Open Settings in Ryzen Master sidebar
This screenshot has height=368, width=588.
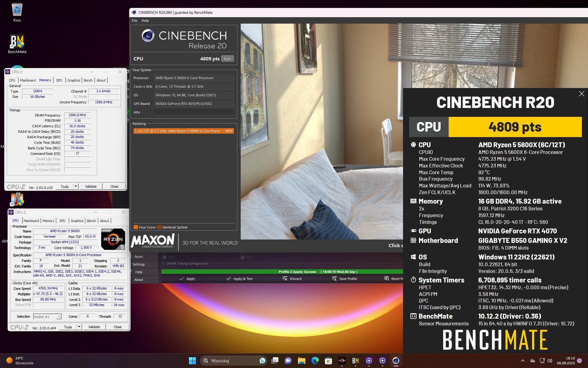point(139,264)
